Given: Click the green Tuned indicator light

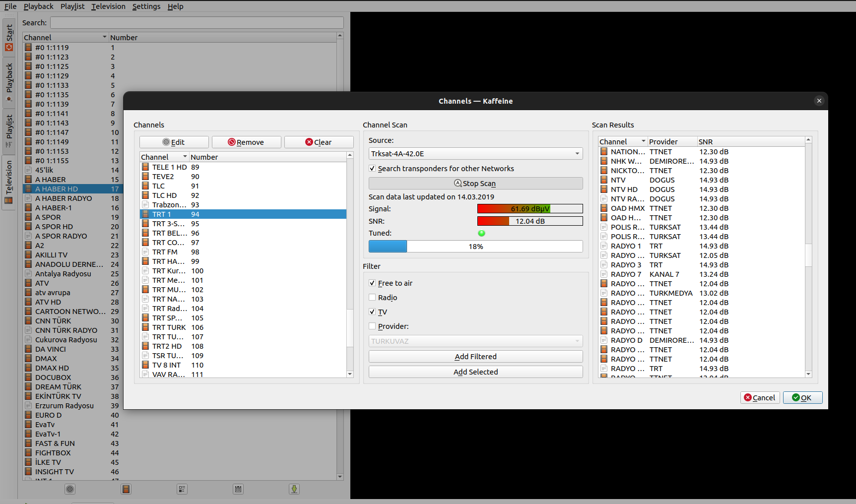Looking at the screenshot, I should click(481, 233).
